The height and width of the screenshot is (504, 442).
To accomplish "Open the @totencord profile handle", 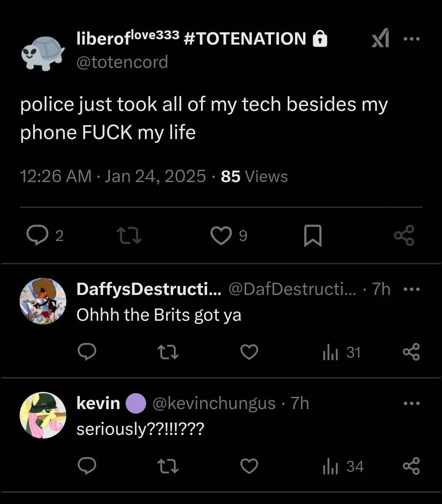I will point(122,62).
